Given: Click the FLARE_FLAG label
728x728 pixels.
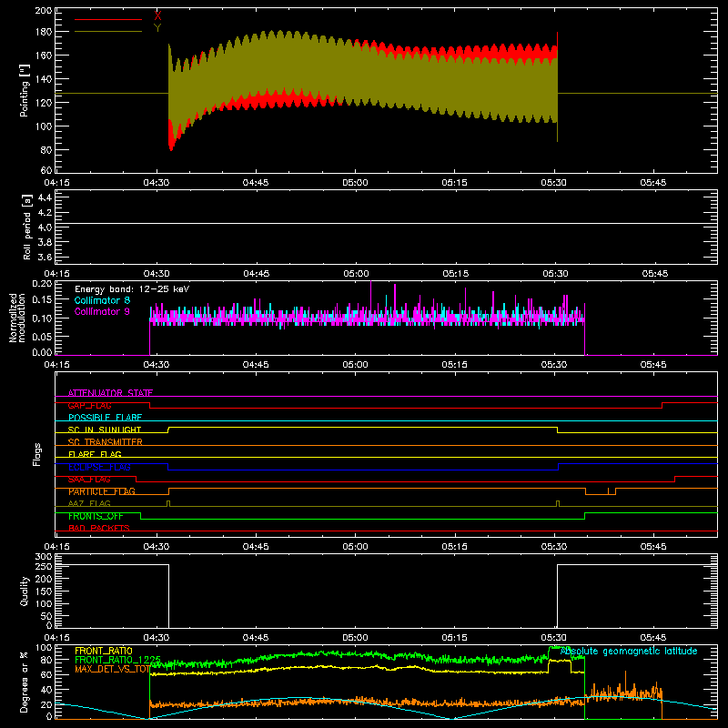Looking at the screenshot, I should tap(95, 454).
